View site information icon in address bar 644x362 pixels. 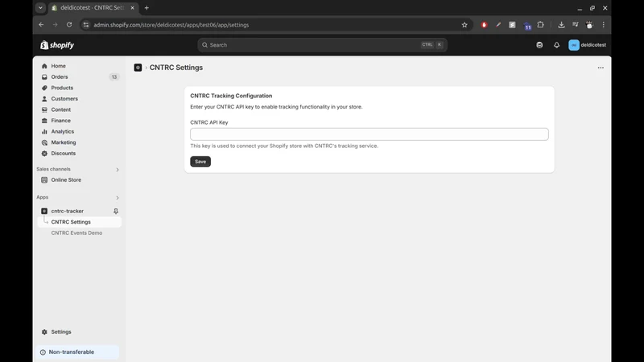coord(86,25)
